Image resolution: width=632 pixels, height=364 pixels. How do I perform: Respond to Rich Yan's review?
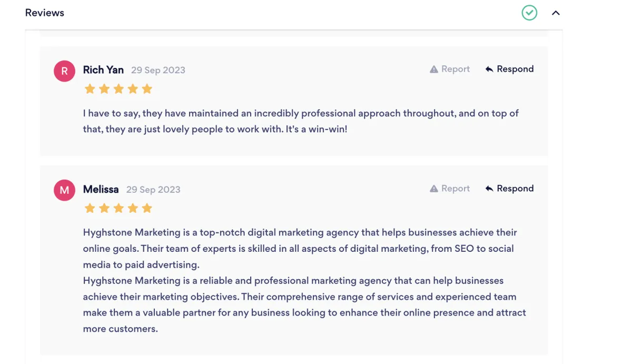(x=509, y=69)
